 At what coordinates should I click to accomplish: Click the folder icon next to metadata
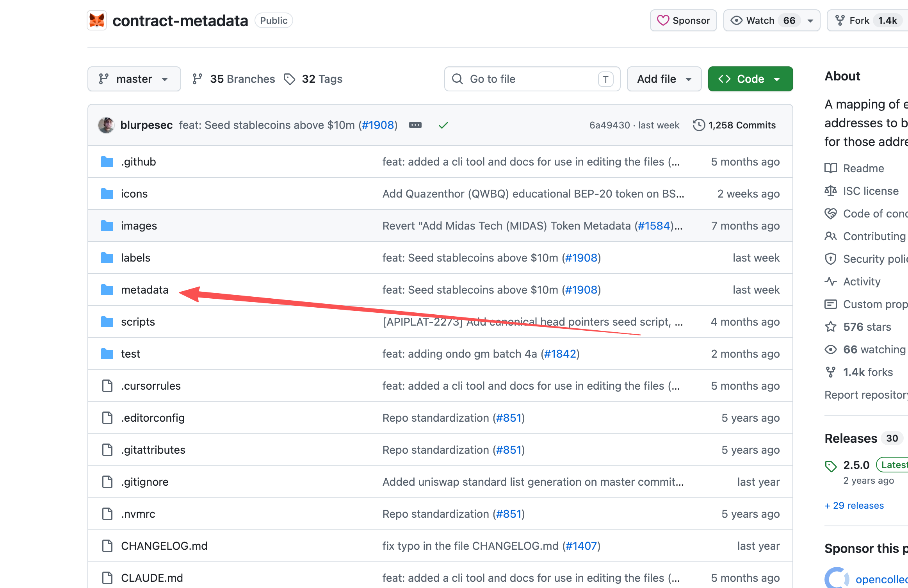tap(107, 290)
